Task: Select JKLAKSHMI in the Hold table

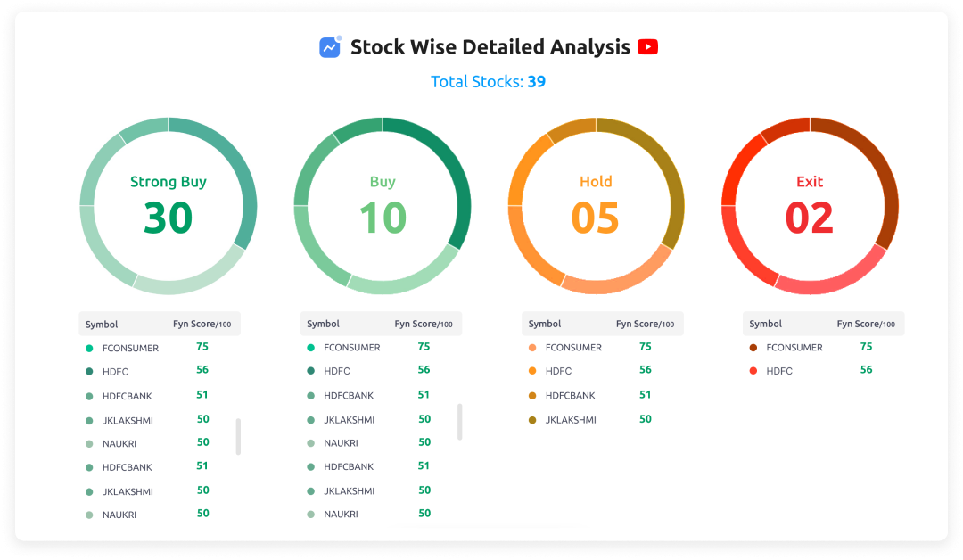Action: point(572,420)
